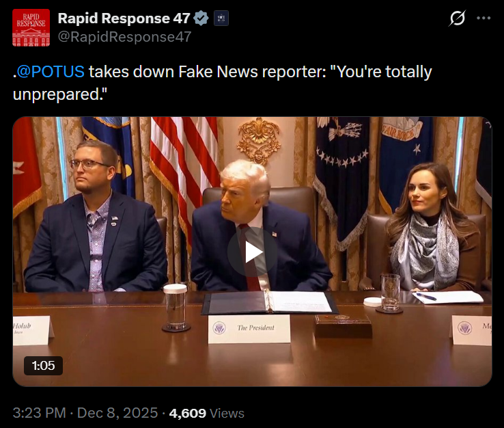Open the @POTUS mention link
Viewport: 504px width, 428px height.
pos(51,72)
